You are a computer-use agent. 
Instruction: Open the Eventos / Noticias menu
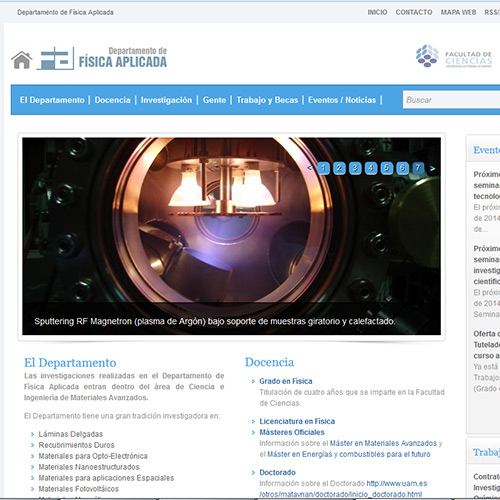pos(342,100)
